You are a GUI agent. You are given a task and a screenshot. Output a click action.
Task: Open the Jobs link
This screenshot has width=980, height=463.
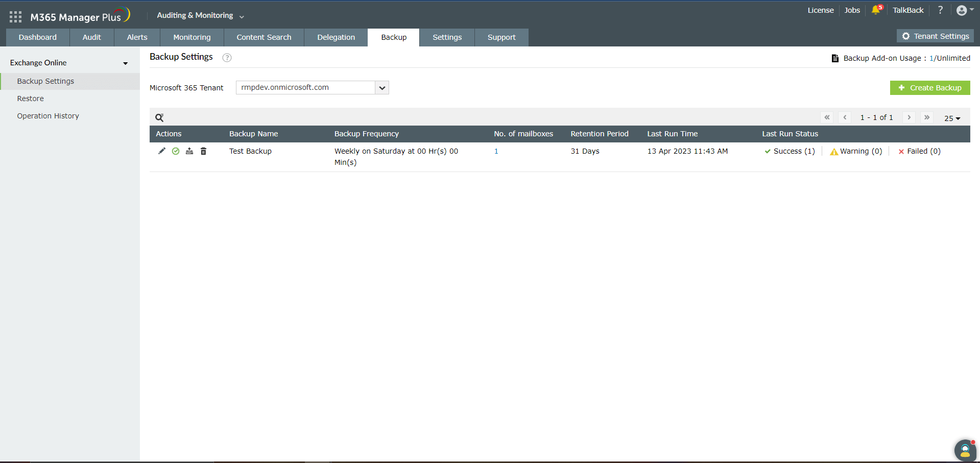(852, 10)
